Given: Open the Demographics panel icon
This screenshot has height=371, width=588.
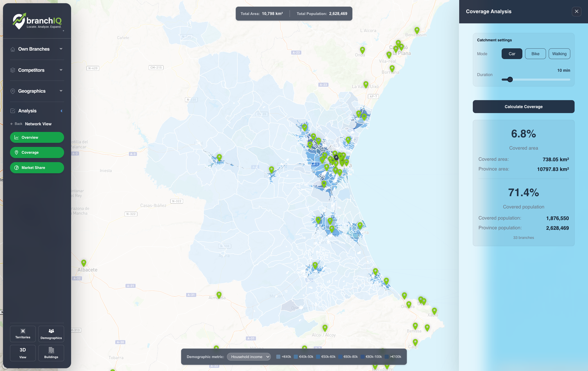Looking at the screenshot, I should click(51, 331).
